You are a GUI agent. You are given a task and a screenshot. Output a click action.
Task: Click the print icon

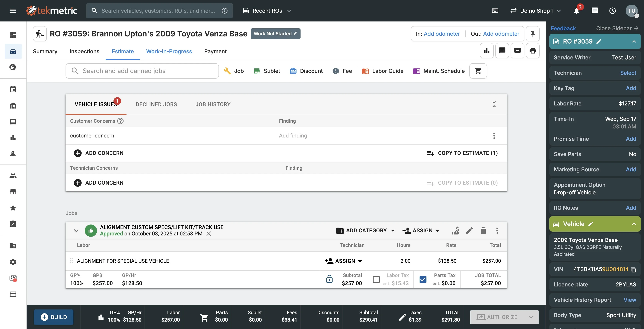click(x=532, y=51)
